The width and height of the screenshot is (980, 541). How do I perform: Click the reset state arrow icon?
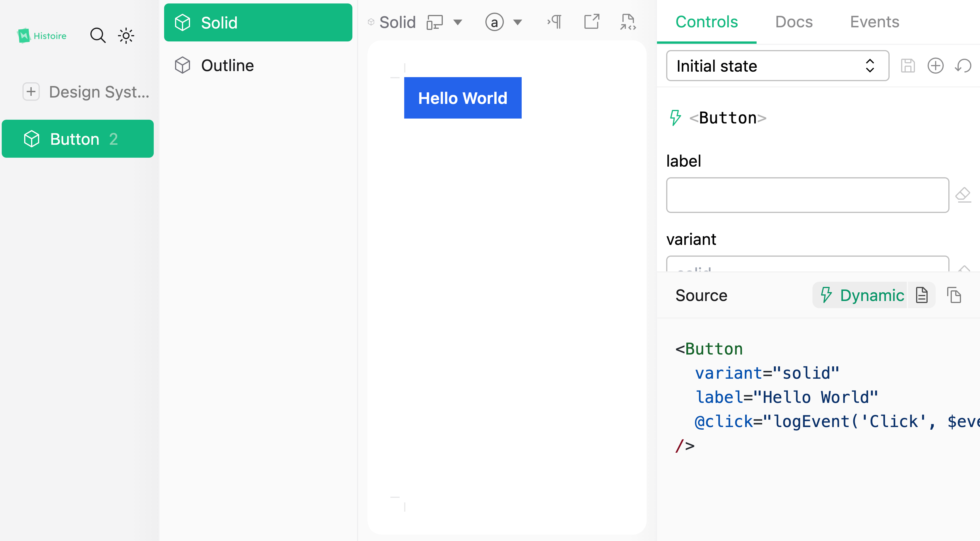963,66
